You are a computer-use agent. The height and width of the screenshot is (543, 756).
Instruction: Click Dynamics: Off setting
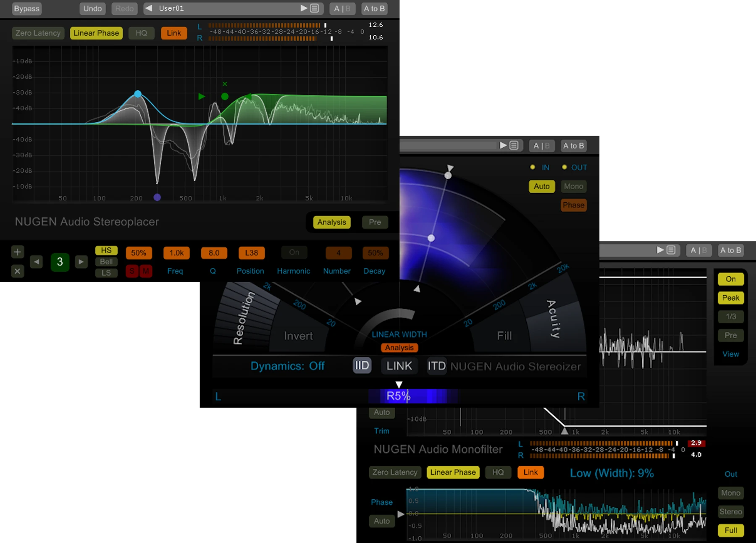pyautogui.click(x=288, y=366)
